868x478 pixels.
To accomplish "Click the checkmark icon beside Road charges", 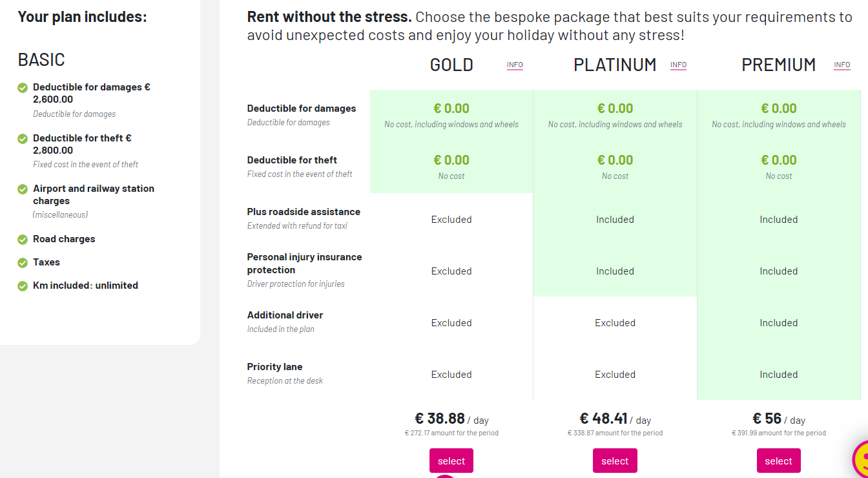I will click(23, 240).
